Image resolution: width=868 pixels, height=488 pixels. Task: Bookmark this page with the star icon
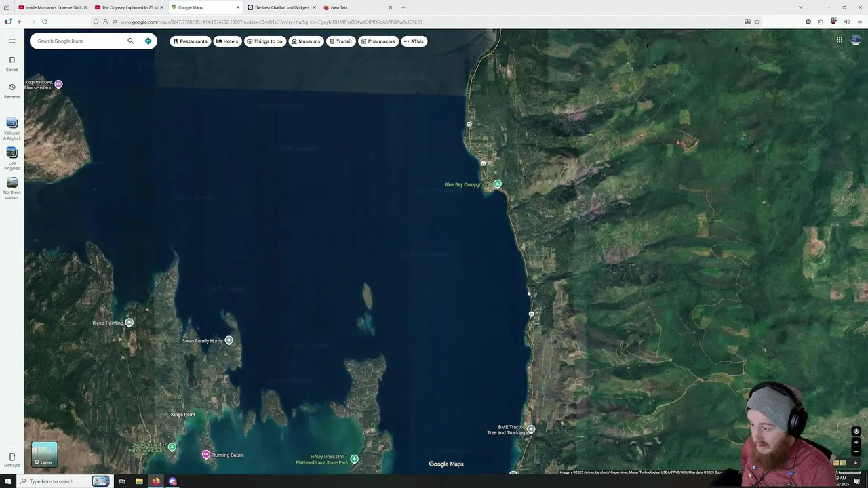pos(757,22)
